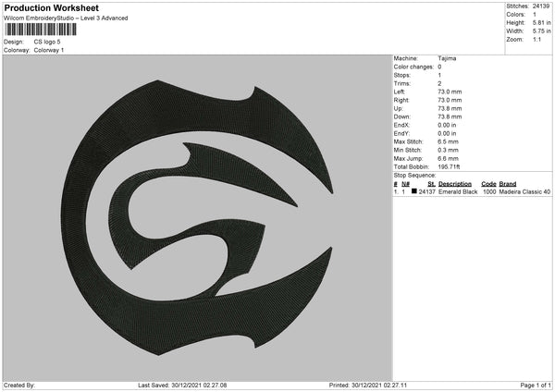This screenshot has height=392, width=555.
Task: Click the Page 1 of 1 footer text
Action: (536, 386)
